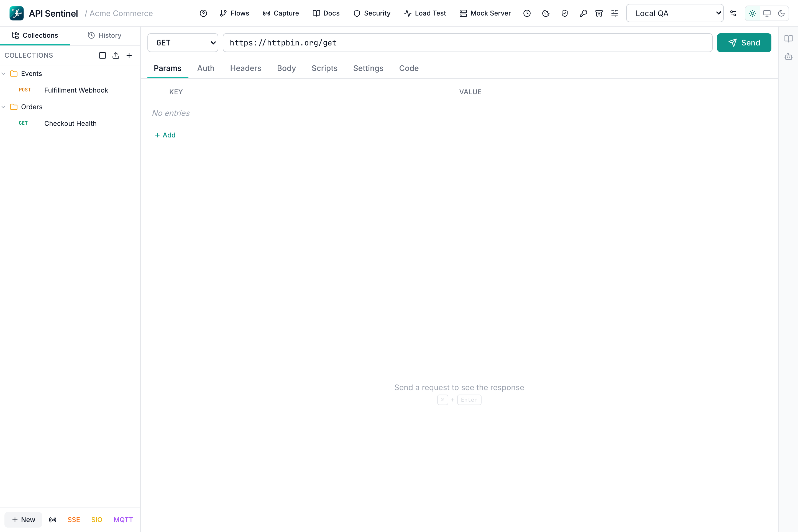This screenshot has height=532, width=798.
Task: Open the GET method dropdown
Action: point(183,43)
